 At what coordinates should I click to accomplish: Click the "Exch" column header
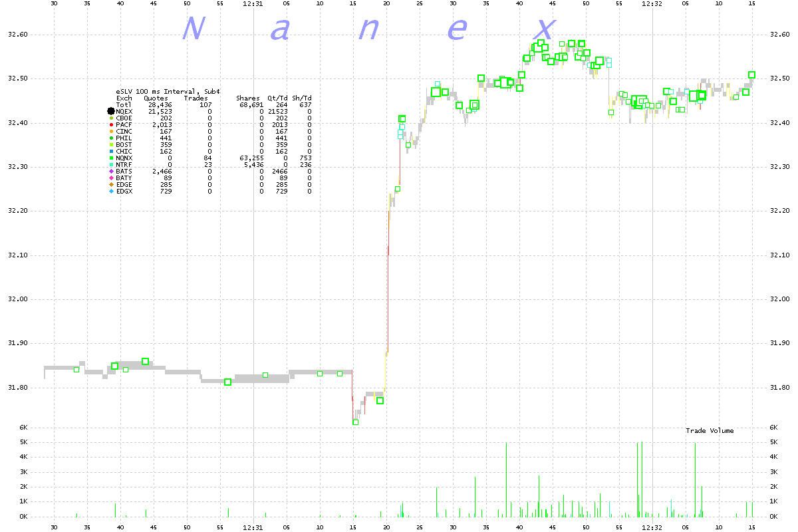(x=124, y=98)
